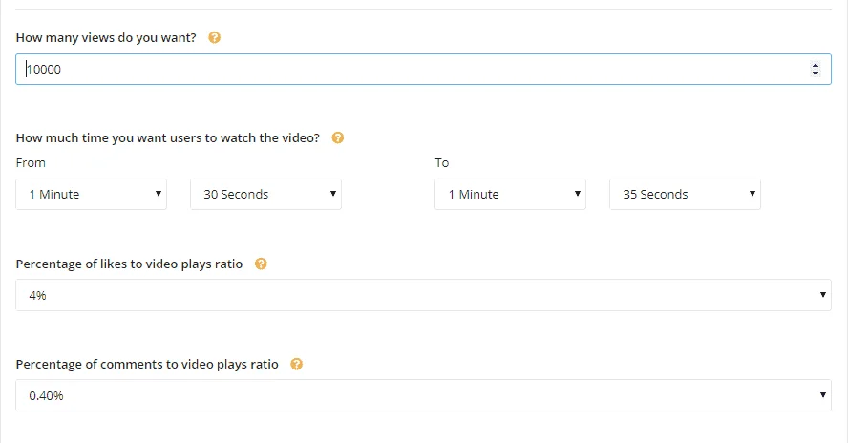Click the 'How many views do you want?' label
Viewport: 868px width, 443px height.
coord(106,37)
